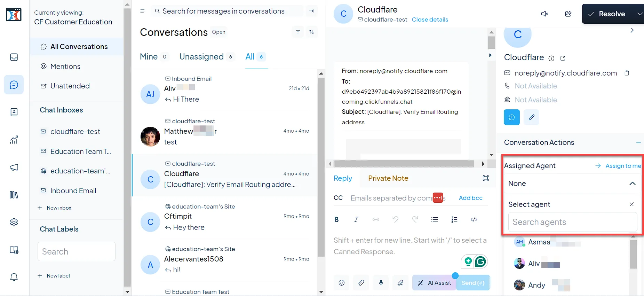Switch to the Reply tab
Screen dimensions: 644x296
click(343, 178)
